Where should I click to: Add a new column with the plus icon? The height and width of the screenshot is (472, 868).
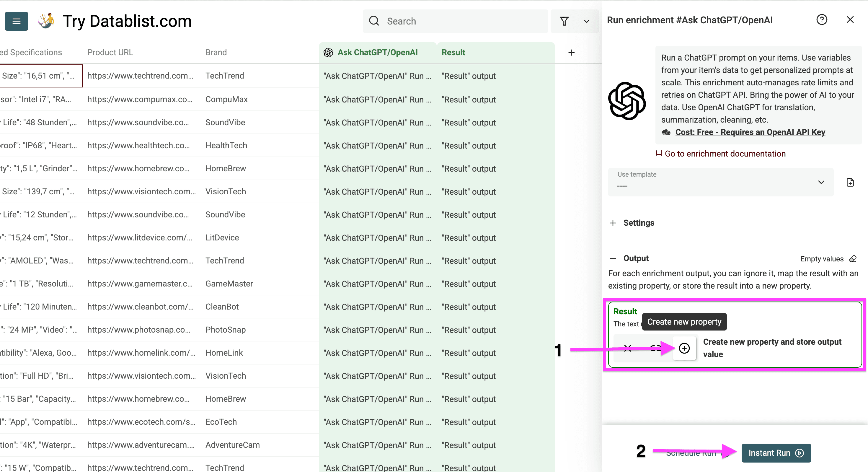[572, 53]
